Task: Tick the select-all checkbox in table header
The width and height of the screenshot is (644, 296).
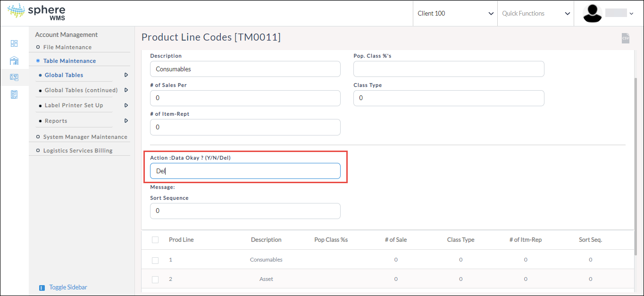Action: click(x=155, y=240)
